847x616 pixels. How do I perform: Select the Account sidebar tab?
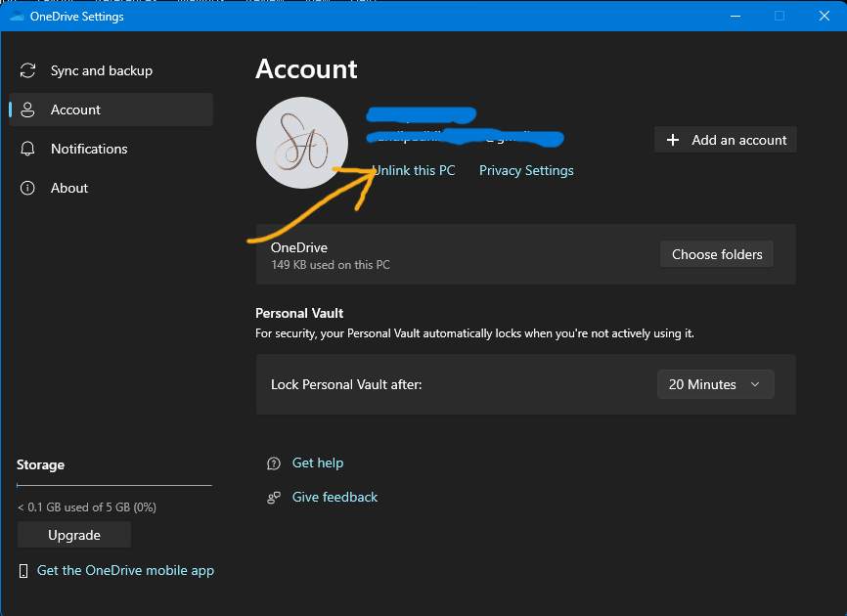111,110
